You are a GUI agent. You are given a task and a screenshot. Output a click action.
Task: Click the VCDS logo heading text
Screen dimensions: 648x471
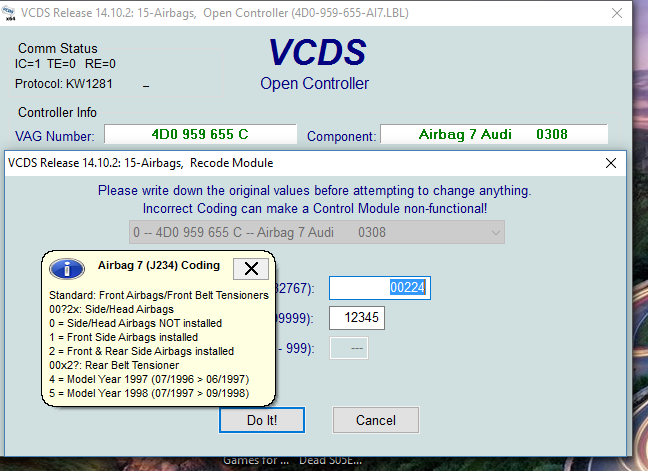[314, 54]
